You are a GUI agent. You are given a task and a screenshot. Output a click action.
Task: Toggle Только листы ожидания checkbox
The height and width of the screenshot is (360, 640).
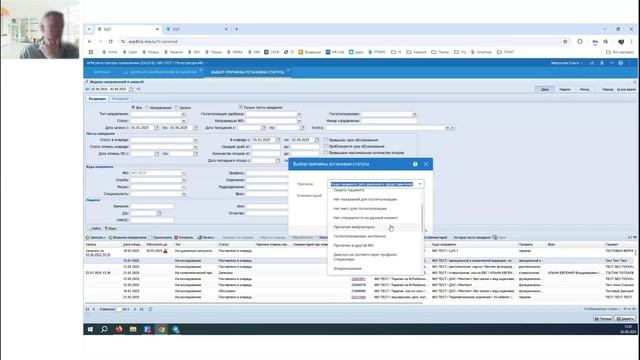coord(241,107)
